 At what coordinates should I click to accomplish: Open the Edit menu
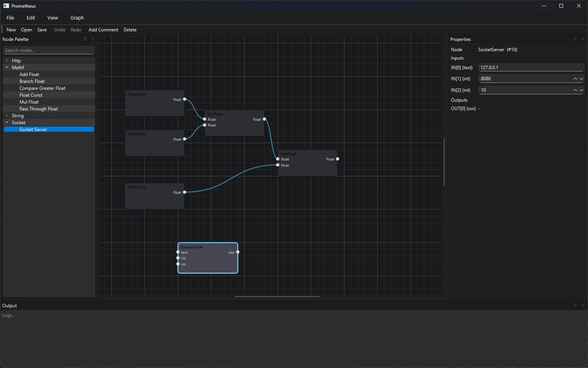point(31,18)
